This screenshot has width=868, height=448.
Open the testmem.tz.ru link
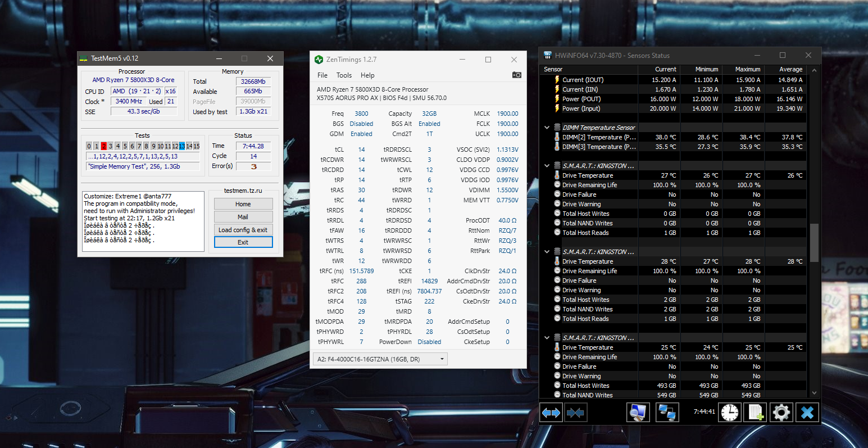point(243,191)
